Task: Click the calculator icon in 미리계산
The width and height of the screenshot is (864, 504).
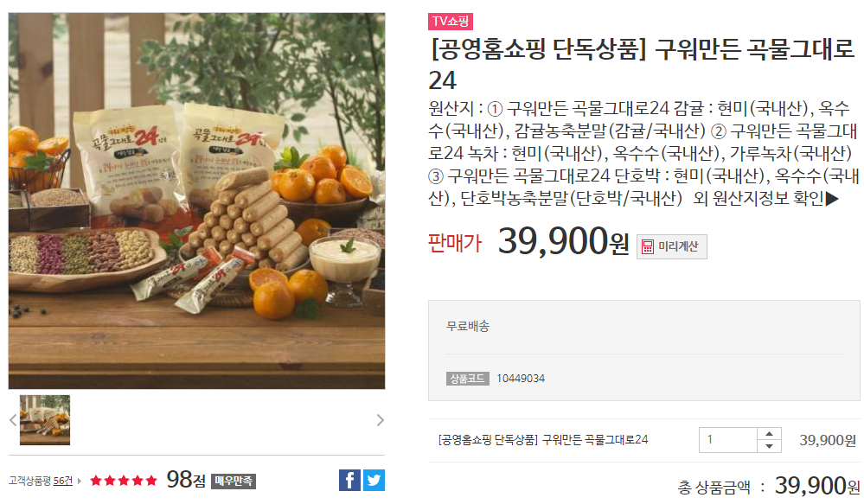Action: tap(648, 246)
